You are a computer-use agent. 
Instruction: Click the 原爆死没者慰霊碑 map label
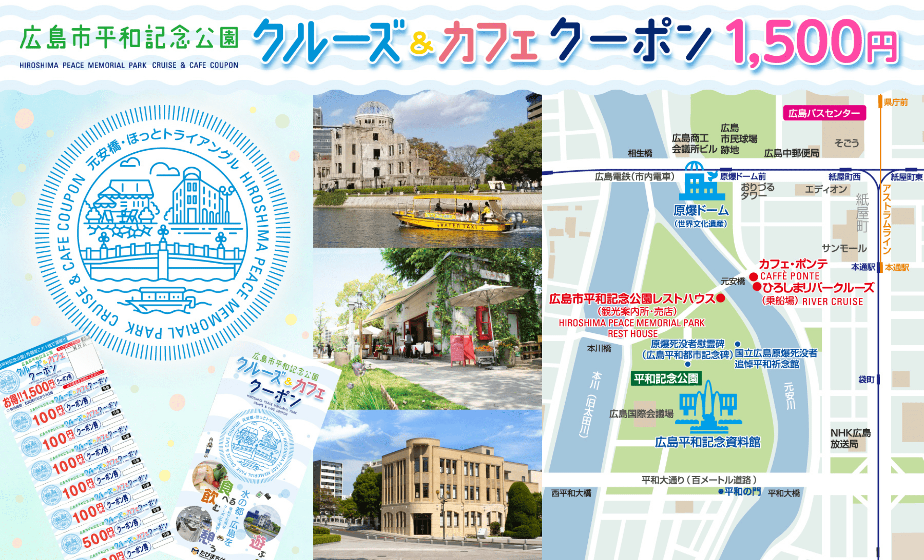coord(688,344)
